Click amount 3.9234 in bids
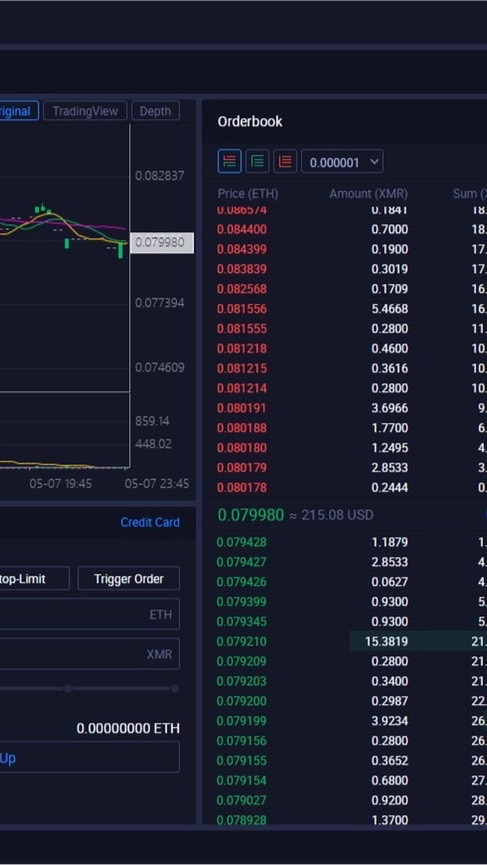Viewport: 487px width, 865px height. [x=390, y=721]
